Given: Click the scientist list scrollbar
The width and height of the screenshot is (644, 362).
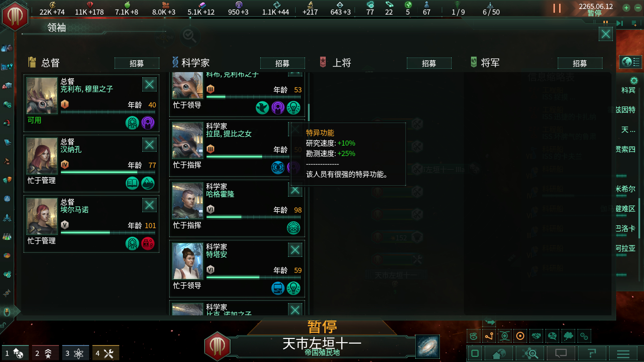Looking at the screenshot, I should 309,112.
